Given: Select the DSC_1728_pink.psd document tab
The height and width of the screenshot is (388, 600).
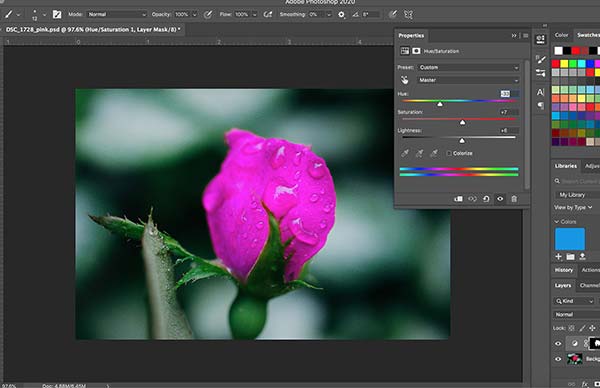Looking at the screenshot, I should [x=93, y=29].
